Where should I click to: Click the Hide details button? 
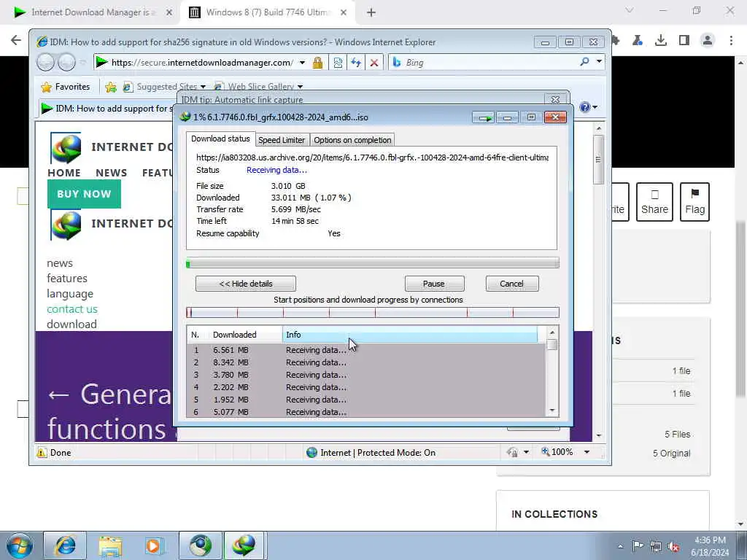tap(246, 284)
